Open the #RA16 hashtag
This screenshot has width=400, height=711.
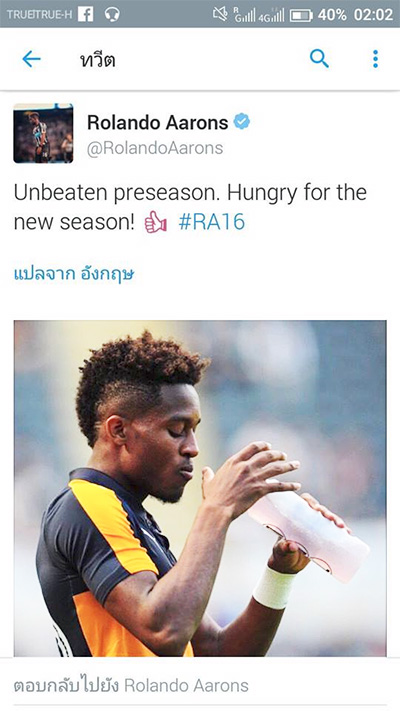coord(212,222)
